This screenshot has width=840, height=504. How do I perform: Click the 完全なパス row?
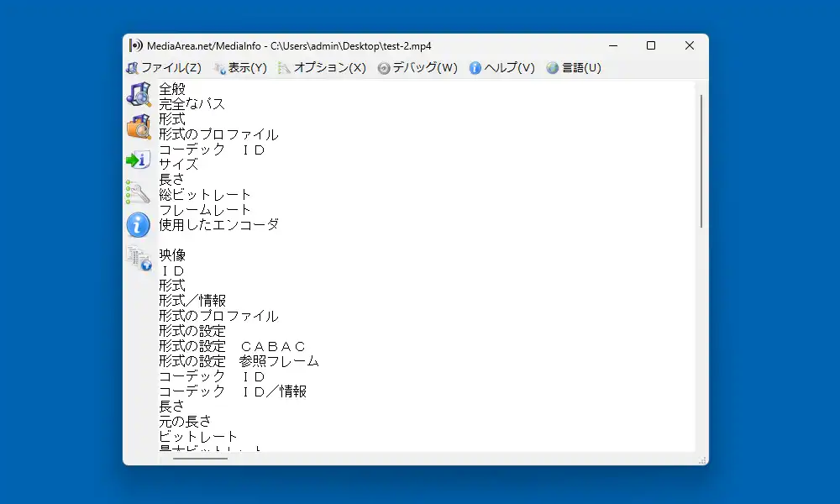coord(192,104)
